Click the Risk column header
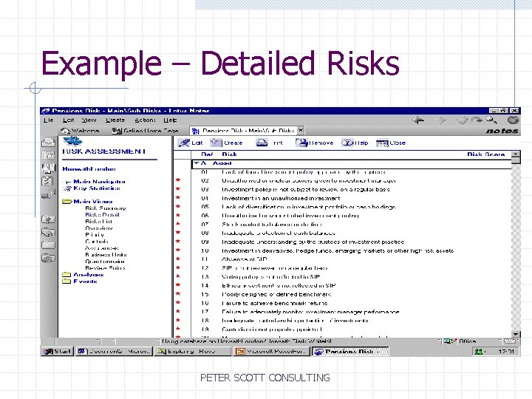532x399 pixels. [229, 154]
